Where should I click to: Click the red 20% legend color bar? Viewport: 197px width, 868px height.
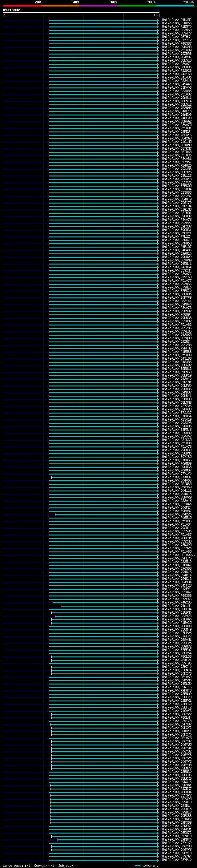(22, 6)
